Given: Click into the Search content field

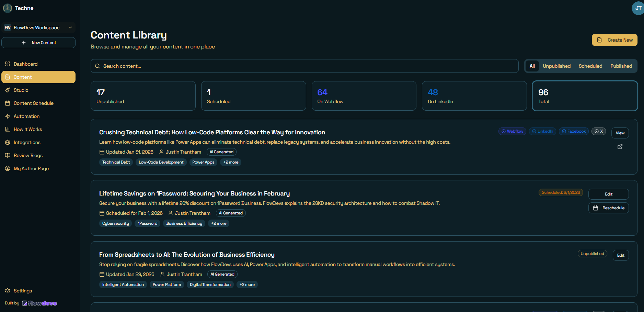Looking at the screenshot, I should coord(240,66).
